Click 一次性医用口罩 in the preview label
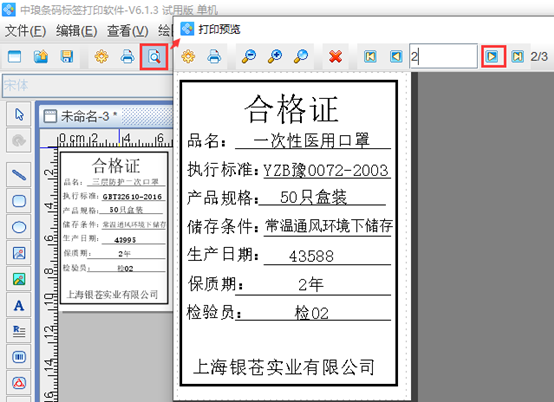 click(x=311, y=141)
